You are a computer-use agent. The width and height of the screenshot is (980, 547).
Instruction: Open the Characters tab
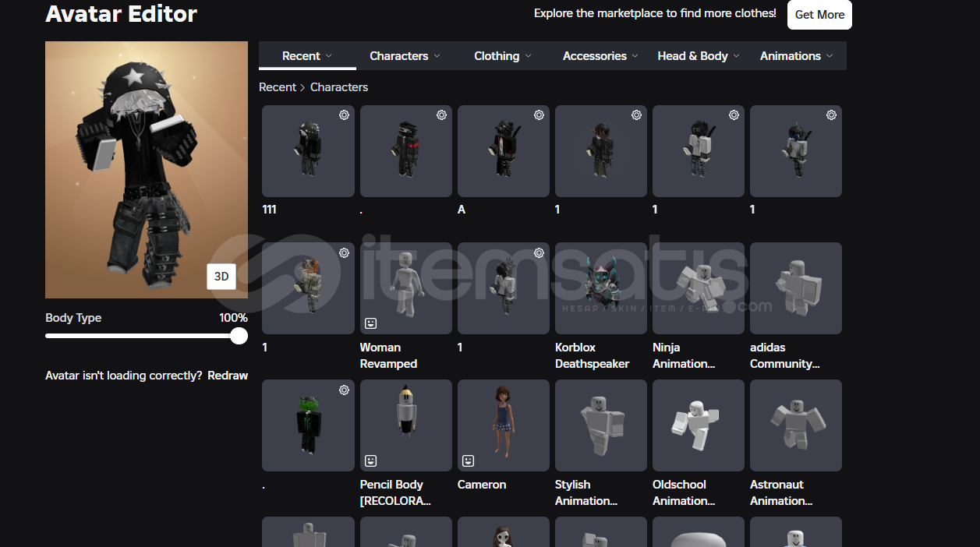[x=405, y=56]
